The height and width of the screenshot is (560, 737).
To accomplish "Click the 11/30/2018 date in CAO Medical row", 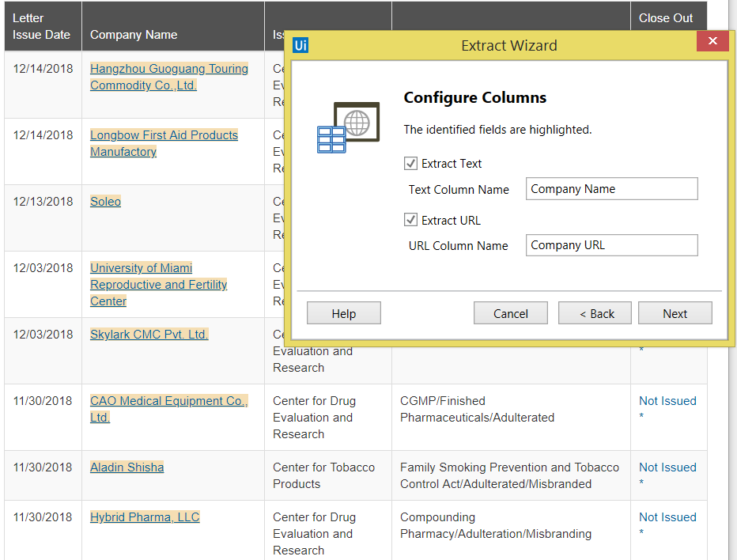I will tap(43, 401).
